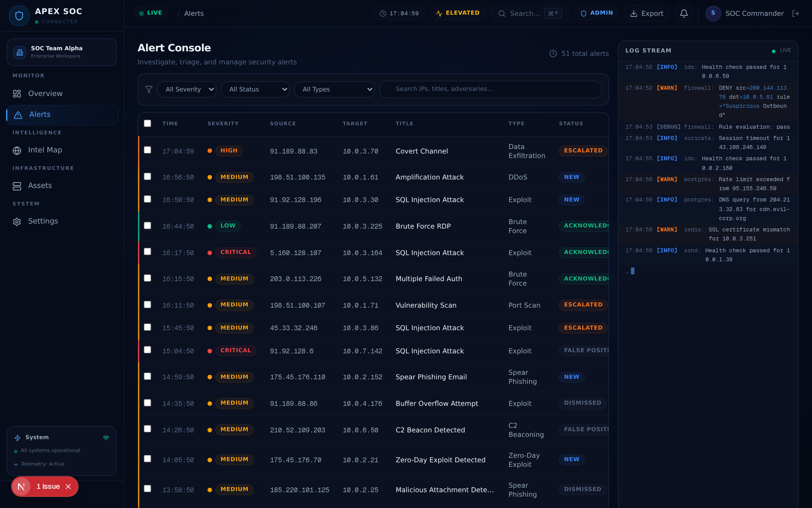Open the Alerts page in sidebar
The height and width of the screenshot is (508, 812).
62,115
